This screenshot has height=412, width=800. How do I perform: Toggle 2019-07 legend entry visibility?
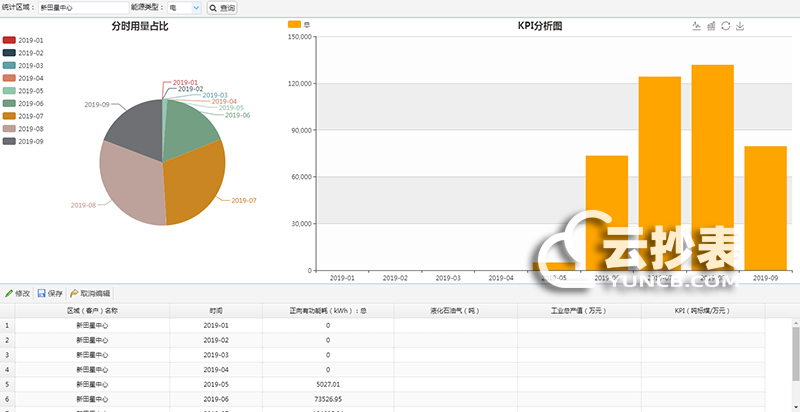[23, 116]
